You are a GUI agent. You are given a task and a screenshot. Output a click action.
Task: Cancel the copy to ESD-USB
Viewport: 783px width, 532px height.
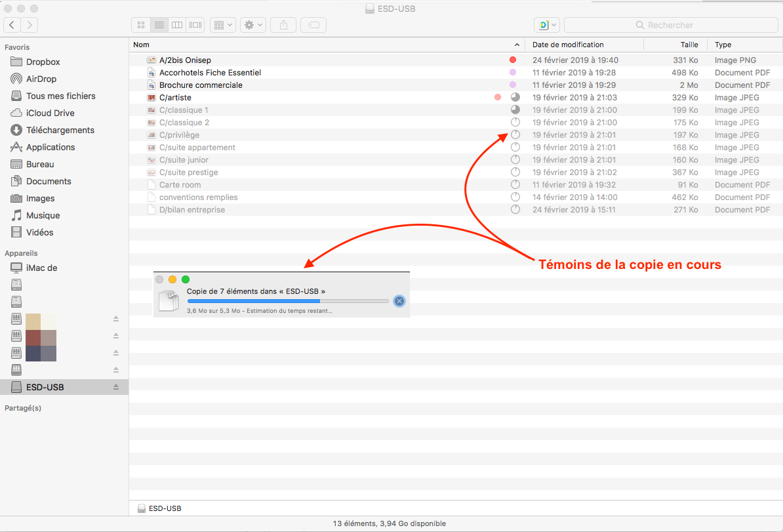(x=399, y=301)
